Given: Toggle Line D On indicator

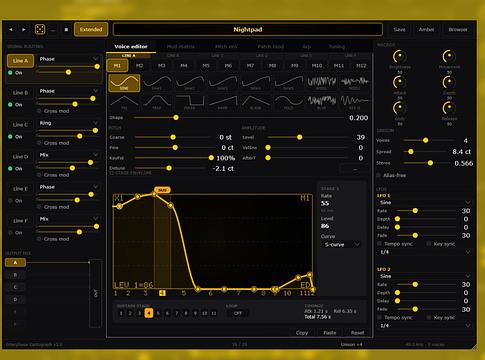Looking at the screenshot, I should click(x=10, y=169).
